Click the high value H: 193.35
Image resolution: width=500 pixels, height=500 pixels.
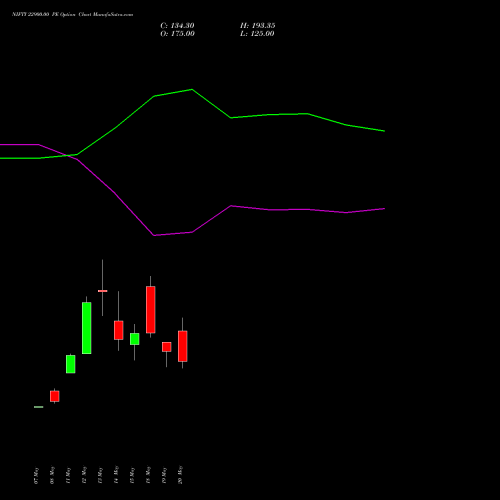(258, 26)
